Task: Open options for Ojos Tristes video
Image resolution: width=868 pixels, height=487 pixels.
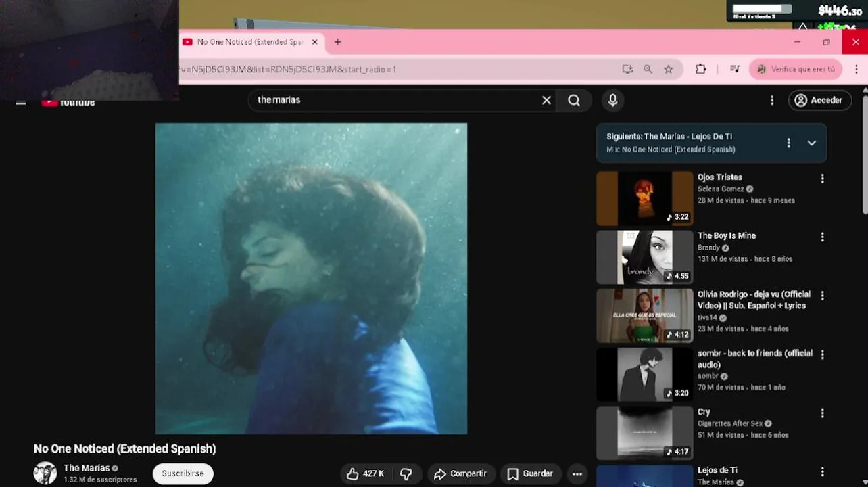Action: pos(822,179)
